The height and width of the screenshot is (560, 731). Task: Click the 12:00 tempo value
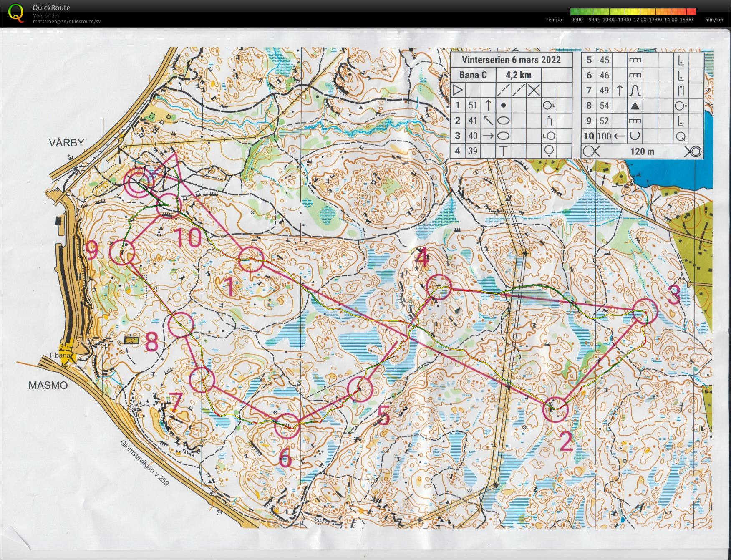click(640, 20)
